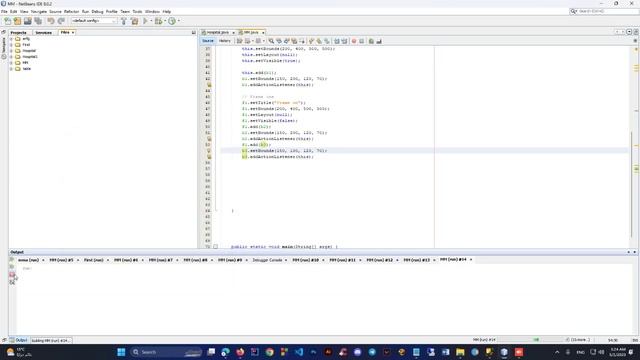Image resolution: width=640 pixels, height=360 pixels.
Task: Open the Windows Start menu
Action: click(x=121, y=352)
